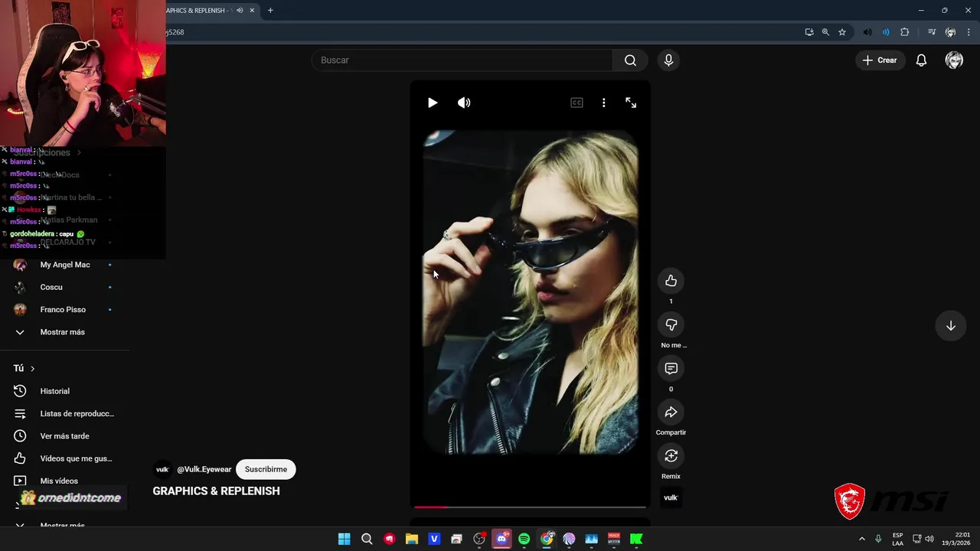The image size is (980, 551).
Task: Bookmark this page with the star
Action: 842,32
